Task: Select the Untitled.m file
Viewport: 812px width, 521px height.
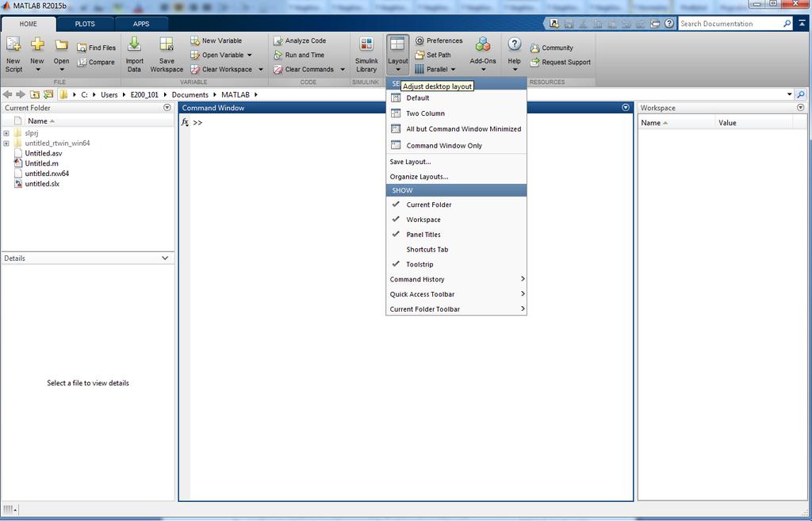Action: point(41,163)
